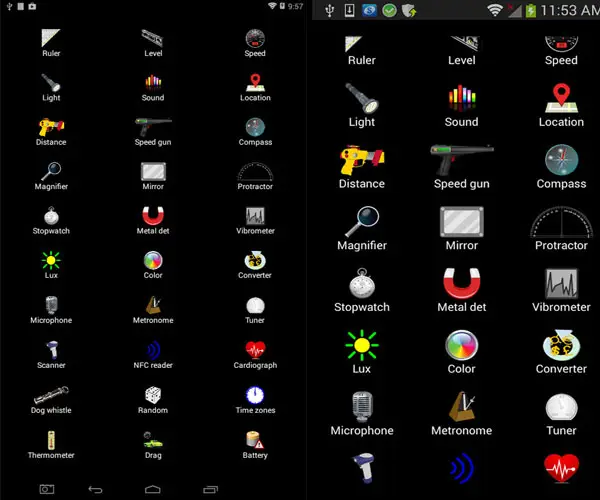Tap Back arrow in navigation bar
This screenshot has width=600, height=500.
pyautogui.click(x=95, y=489)
